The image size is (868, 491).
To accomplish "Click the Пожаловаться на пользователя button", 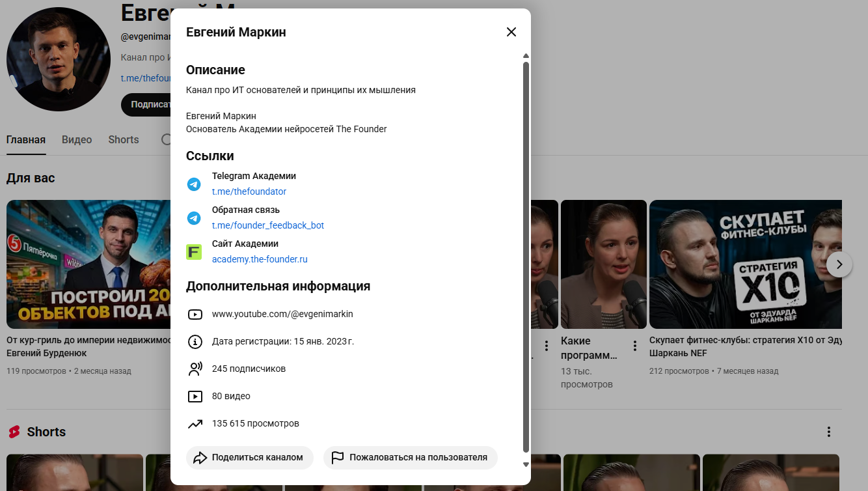I will pyautogui.click(x=411, y=457).
